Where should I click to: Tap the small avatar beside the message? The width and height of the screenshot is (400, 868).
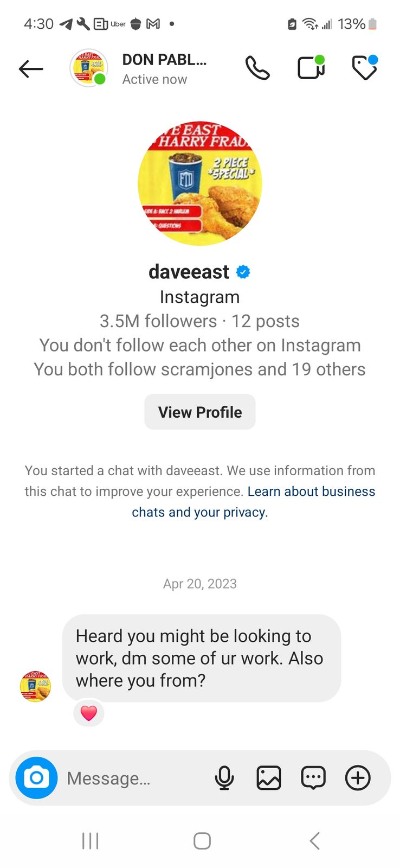pos(36,686)
